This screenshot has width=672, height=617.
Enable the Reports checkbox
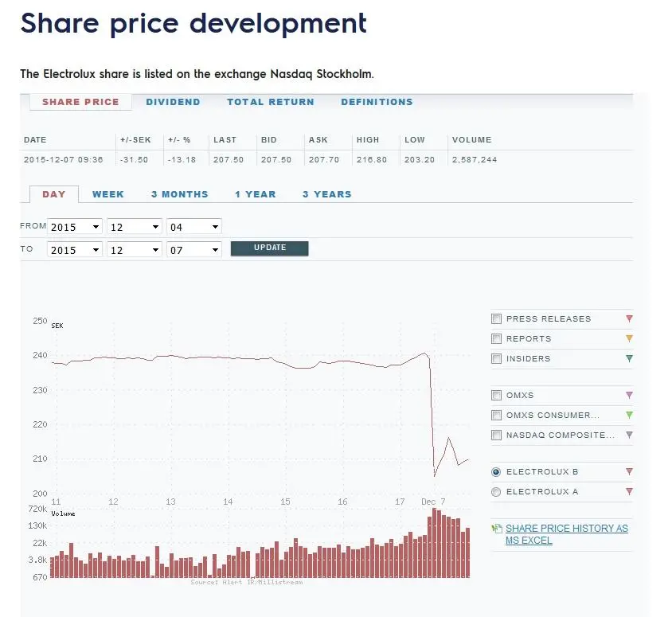(x=496, y=339)
